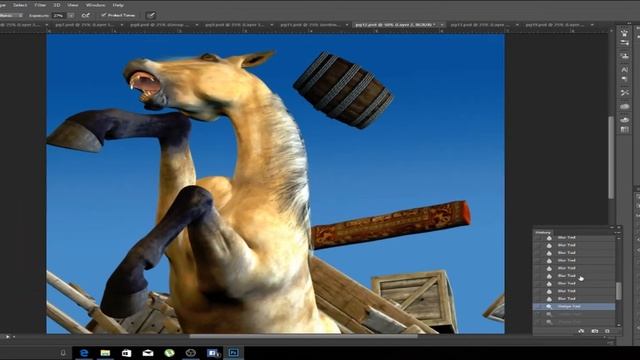This screenshot has width=640, height=360.
Task: Toggle the tablet pressure size icon
Action: tap(151, 16)
